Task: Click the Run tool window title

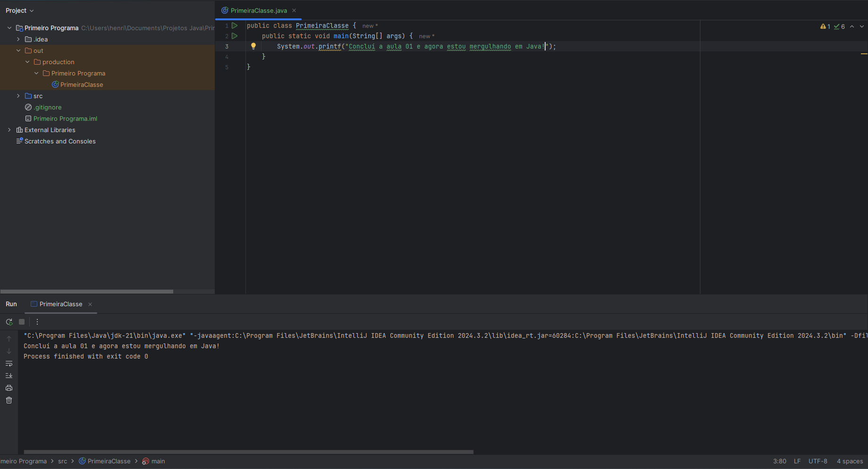Action: coord(11,304)
